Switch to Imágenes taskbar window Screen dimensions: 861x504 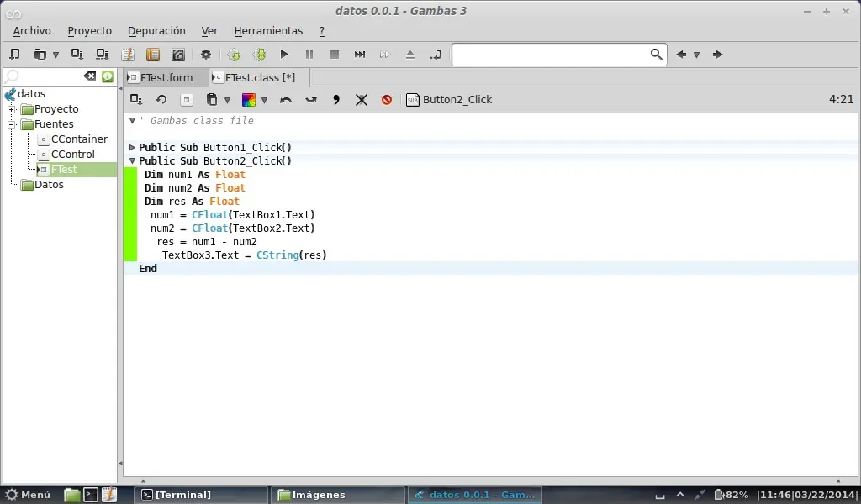pyautogui.click(x=336, y=495)
